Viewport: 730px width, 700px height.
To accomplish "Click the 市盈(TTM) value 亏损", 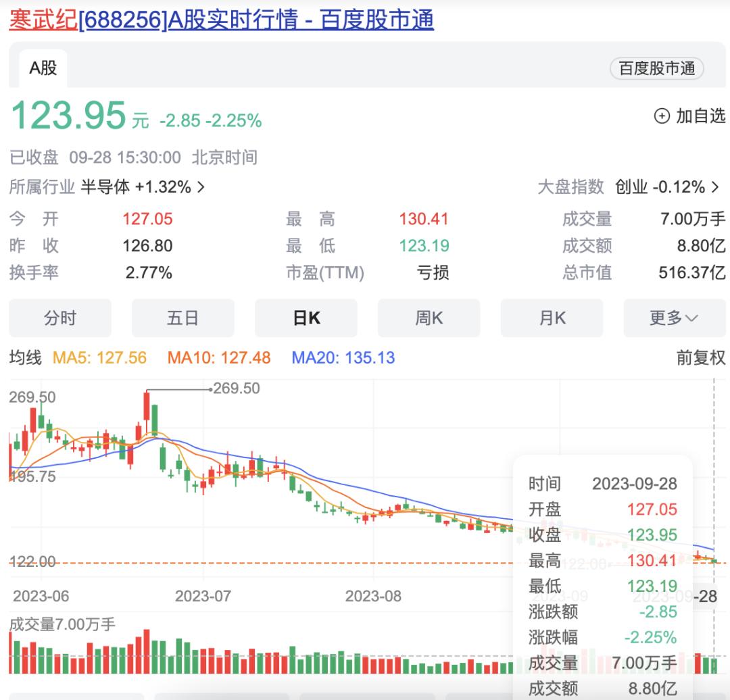I will point(433,273).
